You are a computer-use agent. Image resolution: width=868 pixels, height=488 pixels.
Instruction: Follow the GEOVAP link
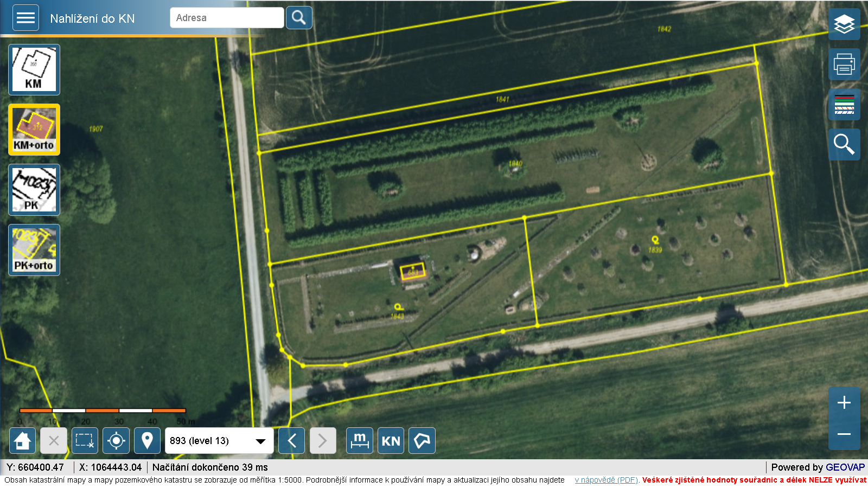tap(845, 467)
